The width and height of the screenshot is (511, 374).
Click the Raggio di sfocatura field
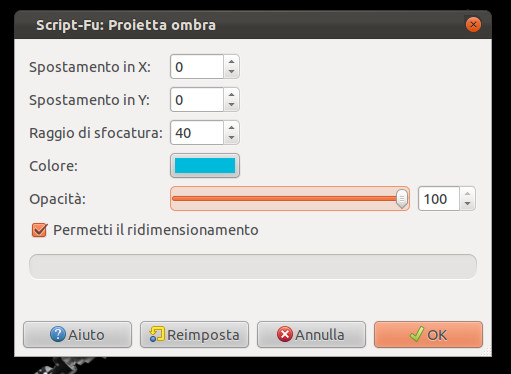197,133
